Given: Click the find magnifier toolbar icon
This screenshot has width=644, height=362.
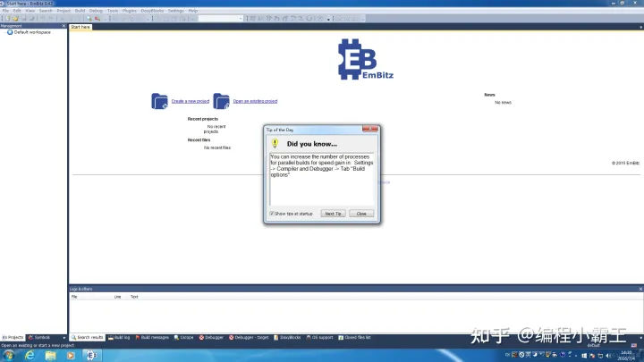Looking at the screenshot, I should [89, 19].
